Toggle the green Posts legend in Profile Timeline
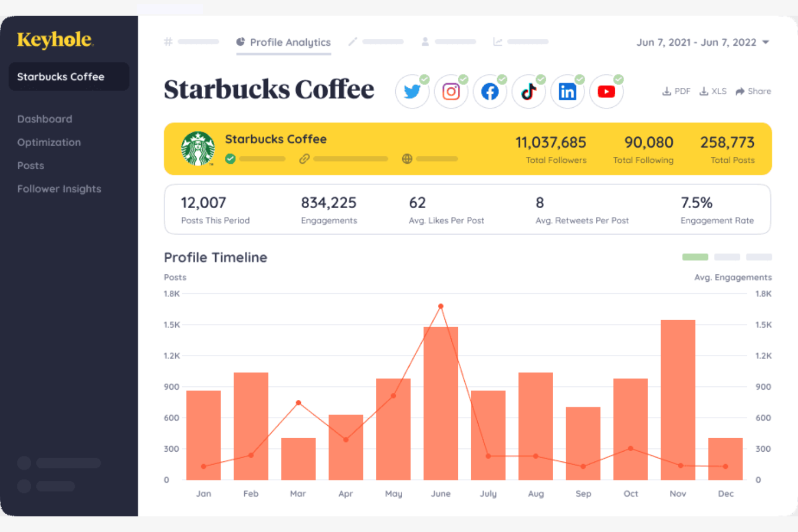The image size is (798, 532). tap(695, 257)
